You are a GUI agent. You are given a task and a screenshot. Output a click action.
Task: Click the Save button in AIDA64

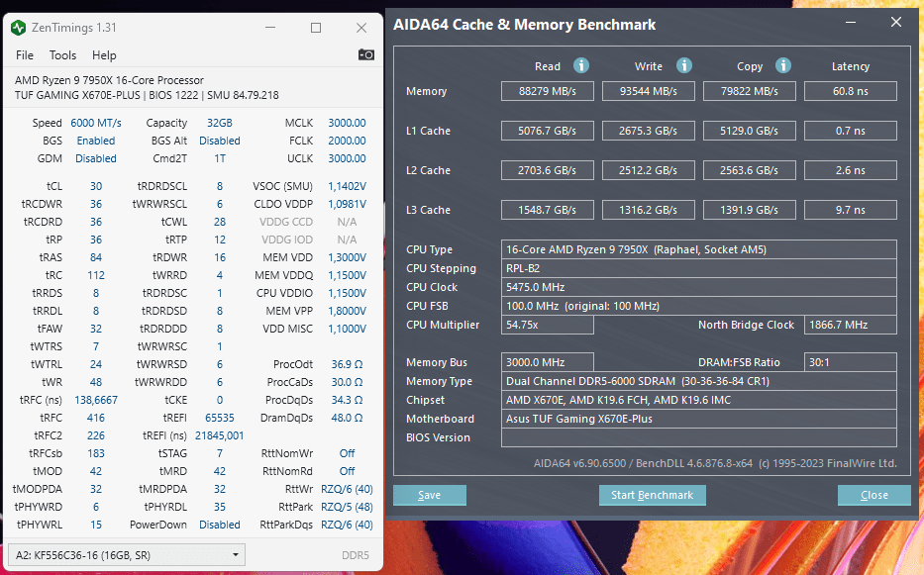pyautogui.click(x=430, y=495)
